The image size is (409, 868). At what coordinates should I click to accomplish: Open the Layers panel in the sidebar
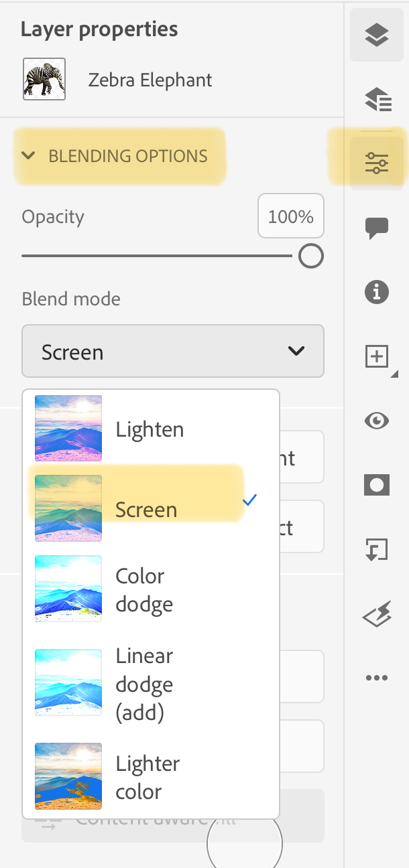coord(377,35)
